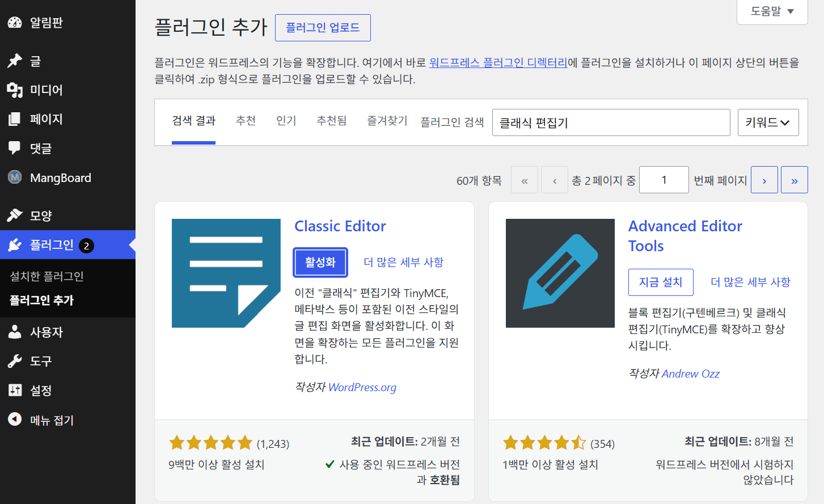This screenshot has height=504, width=824.
Task: Switch to the 추천됨 tab
Action: (x=332, y=121)
